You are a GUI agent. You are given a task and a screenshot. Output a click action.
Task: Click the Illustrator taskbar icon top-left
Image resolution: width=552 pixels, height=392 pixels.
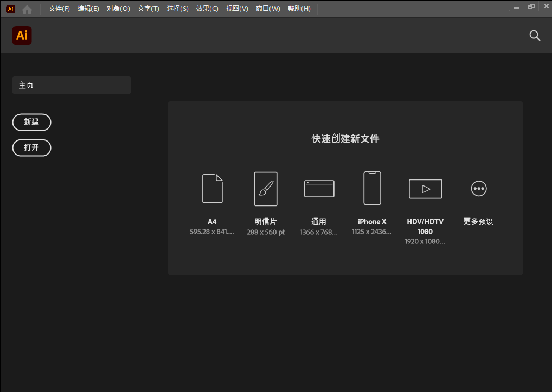pos(10,8)
